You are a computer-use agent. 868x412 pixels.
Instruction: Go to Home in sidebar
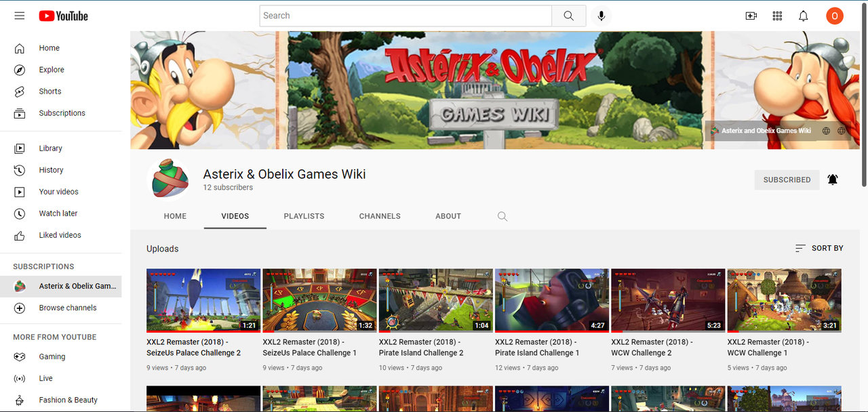pos(61,48)
